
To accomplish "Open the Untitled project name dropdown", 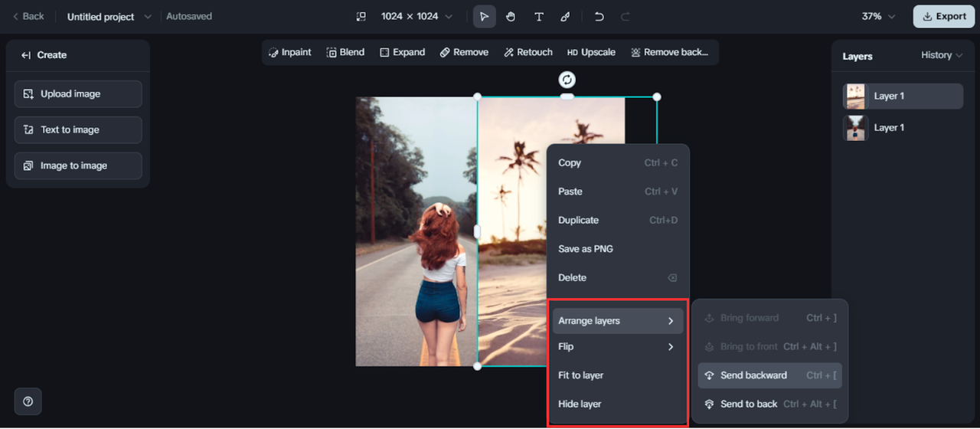I will (109, 16).
